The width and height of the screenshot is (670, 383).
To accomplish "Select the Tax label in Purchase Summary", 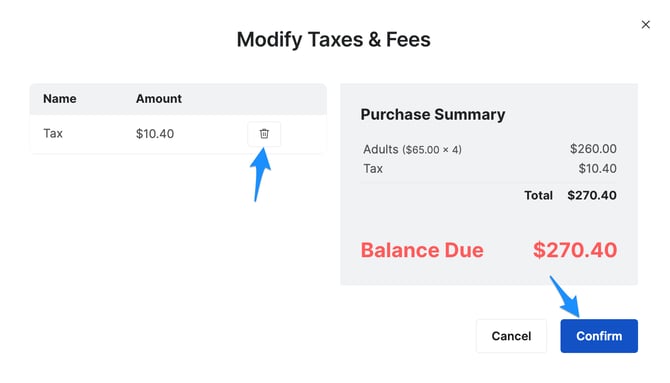I will coord(373,168).
